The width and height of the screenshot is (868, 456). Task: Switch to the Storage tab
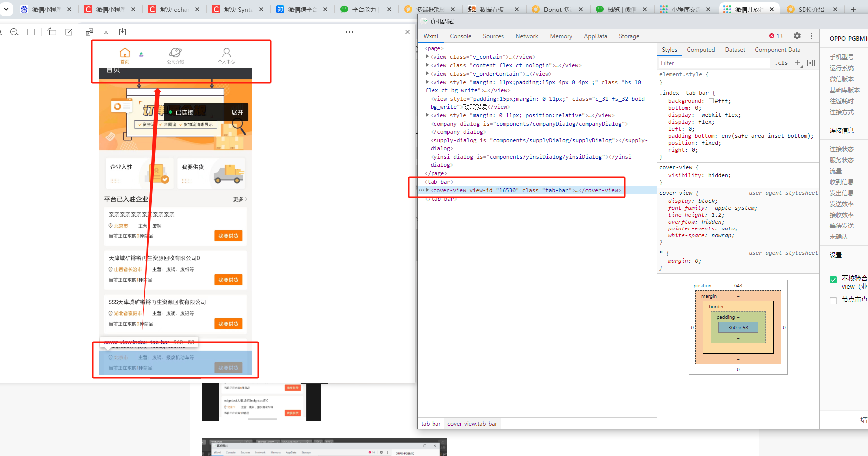point(629,36)
